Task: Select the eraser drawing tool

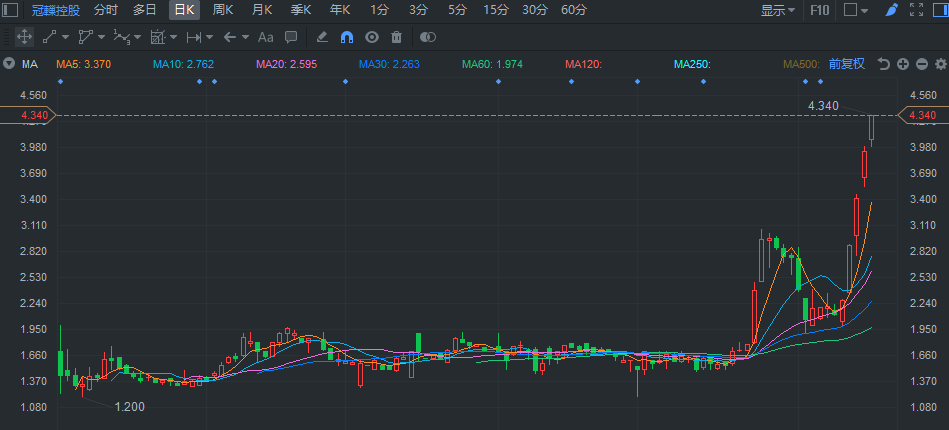Action: click(x=322, y=37)
